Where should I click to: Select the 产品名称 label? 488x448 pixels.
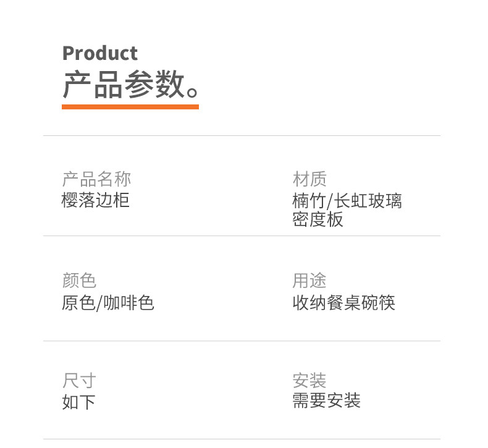96,179
